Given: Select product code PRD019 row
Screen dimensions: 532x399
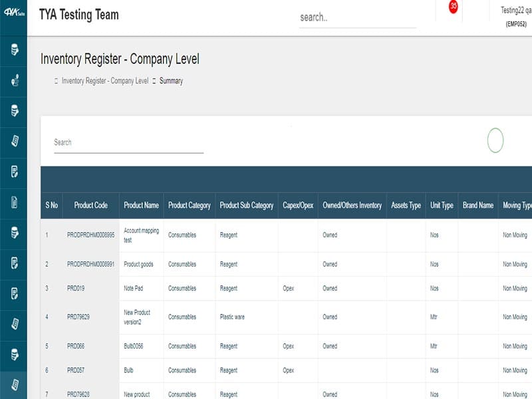Looking at the screenshot, I should (x=76, y=289).
